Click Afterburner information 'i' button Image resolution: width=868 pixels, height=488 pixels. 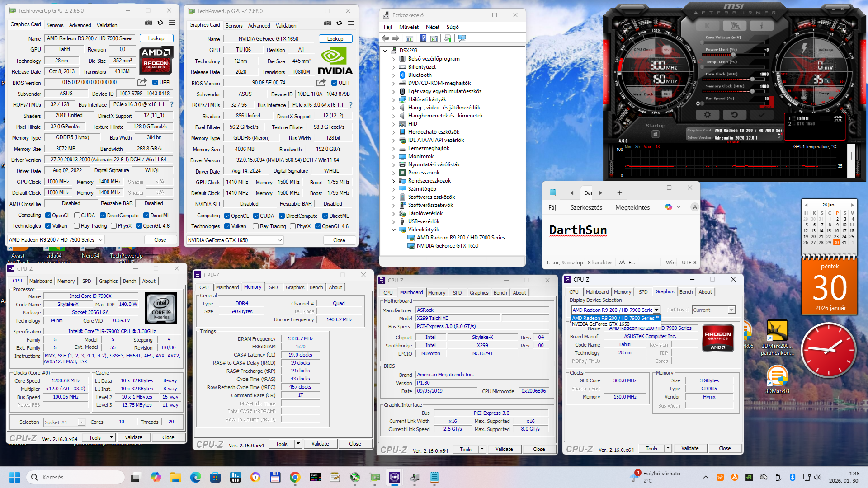[x=761, y=26]
